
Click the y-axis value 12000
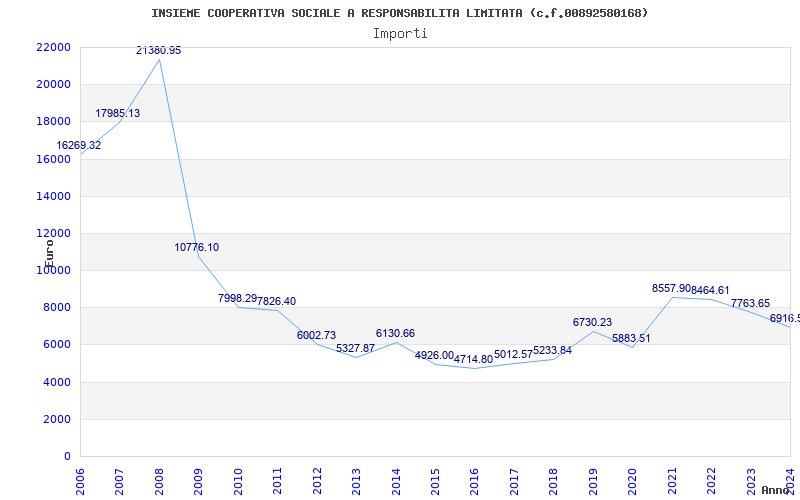(54, 234)
